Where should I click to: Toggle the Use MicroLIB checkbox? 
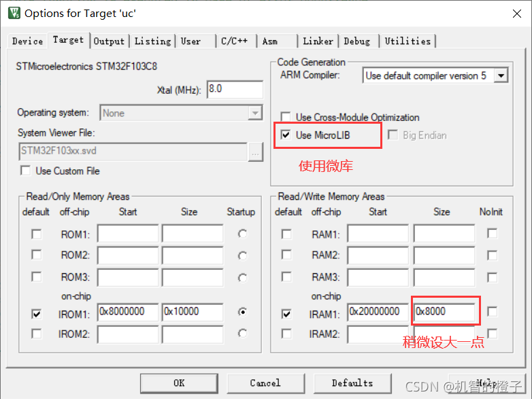coord(286,135)
